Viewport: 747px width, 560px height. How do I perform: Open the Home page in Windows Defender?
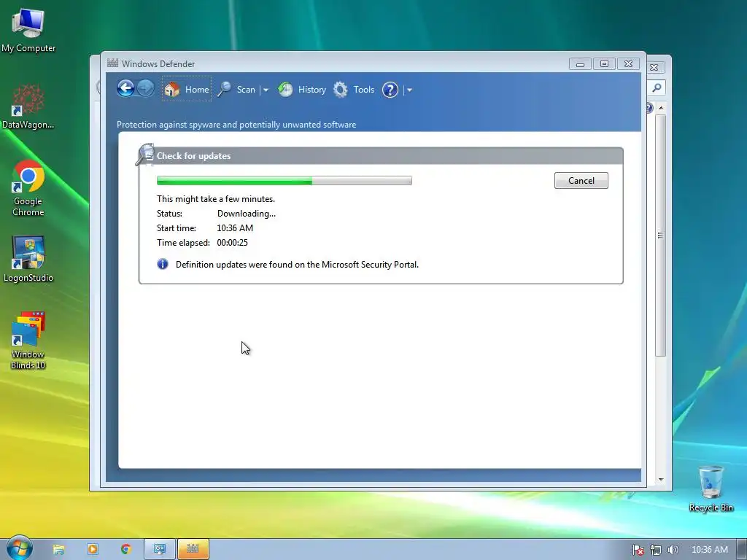point(186,89)
